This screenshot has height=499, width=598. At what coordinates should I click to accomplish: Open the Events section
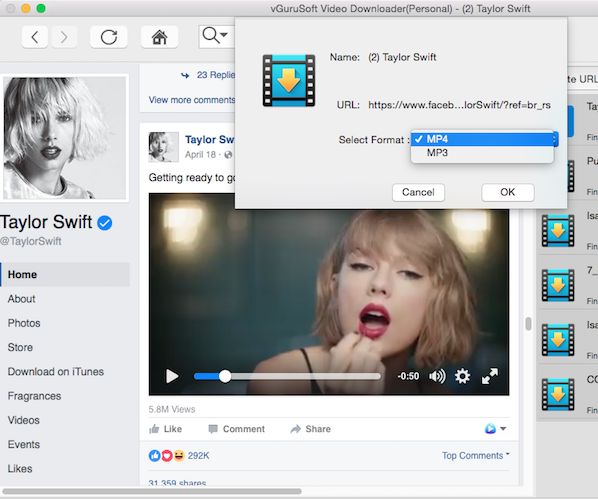point(24,444)
